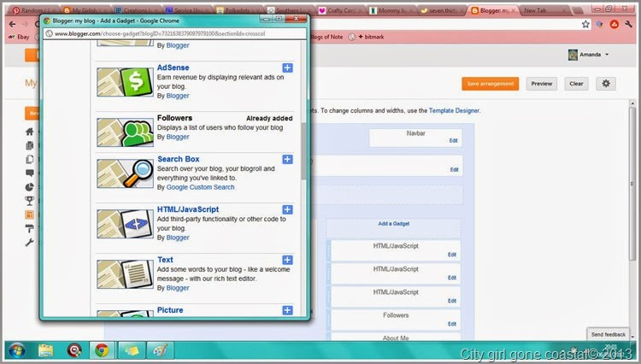Screen dimensions: 641x364
Task: Open the Picture gadget title link
Action: tap(170, 310)
